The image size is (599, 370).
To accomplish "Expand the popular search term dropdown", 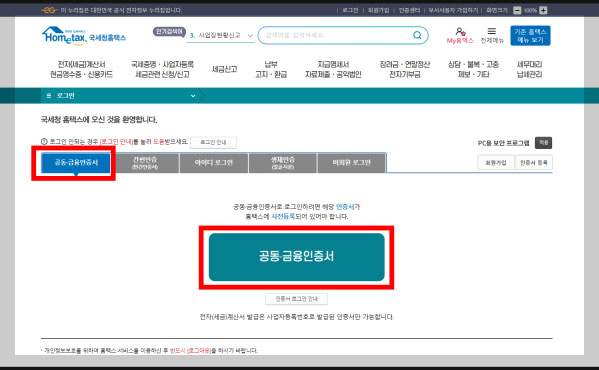I will (250, 36).
